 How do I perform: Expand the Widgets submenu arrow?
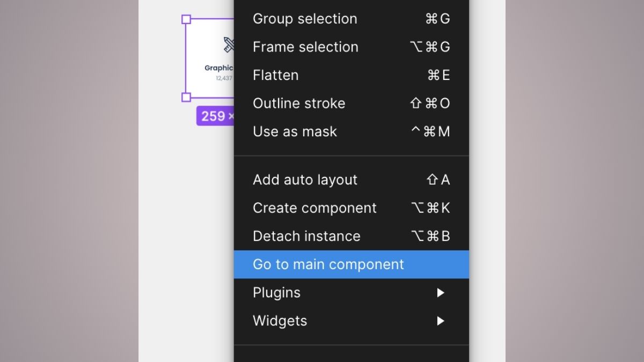(x=441, y=320)
